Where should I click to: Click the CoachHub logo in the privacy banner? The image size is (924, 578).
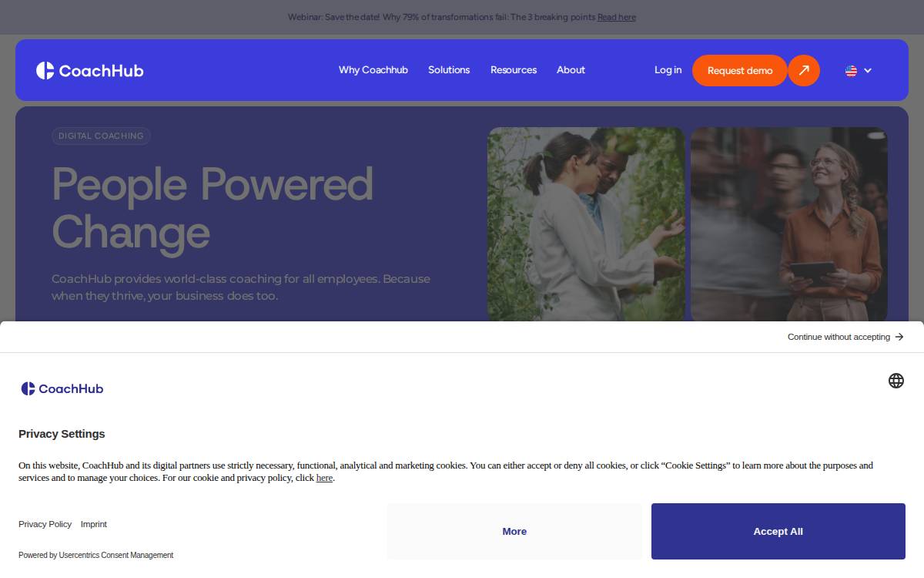pyautogui.click(x=62, y=388)
